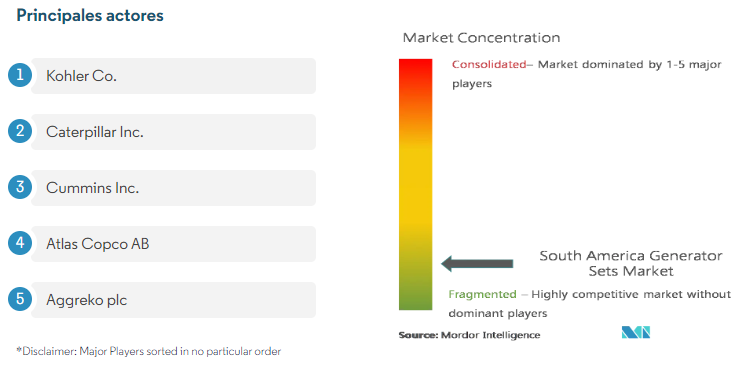This screenshot has width=743, height=382.
Task: Click the red Consolidated label
Action: point(489,64)
